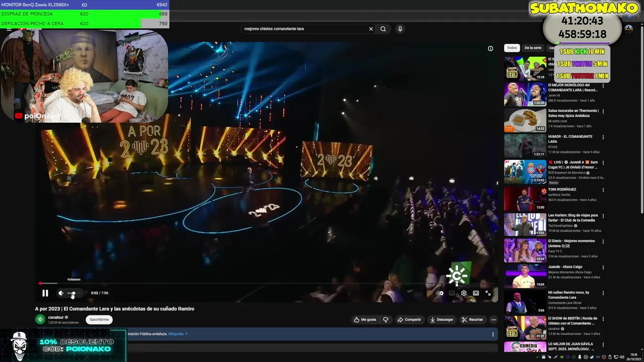This screenshot has width=644, height=362.
Task: Open options for 'TONI RODRÍGUEZ' video
Action: pos(603,190)
